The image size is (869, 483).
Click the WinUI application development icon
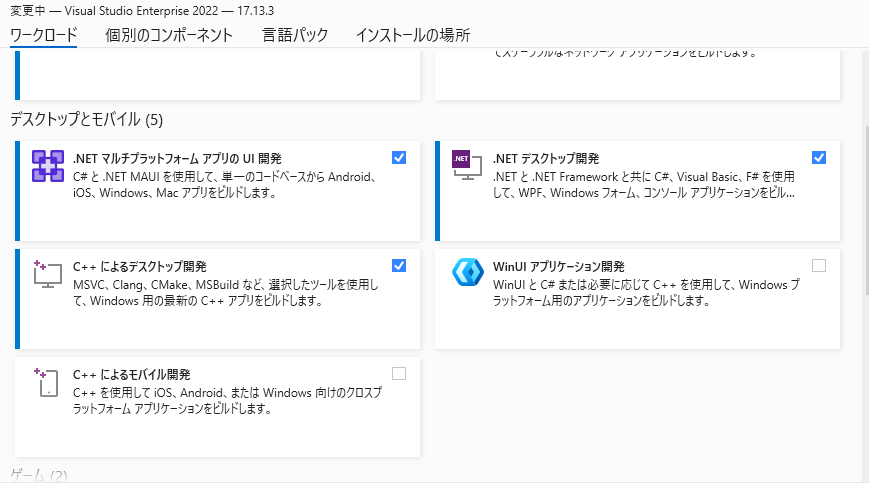point(468,273)
